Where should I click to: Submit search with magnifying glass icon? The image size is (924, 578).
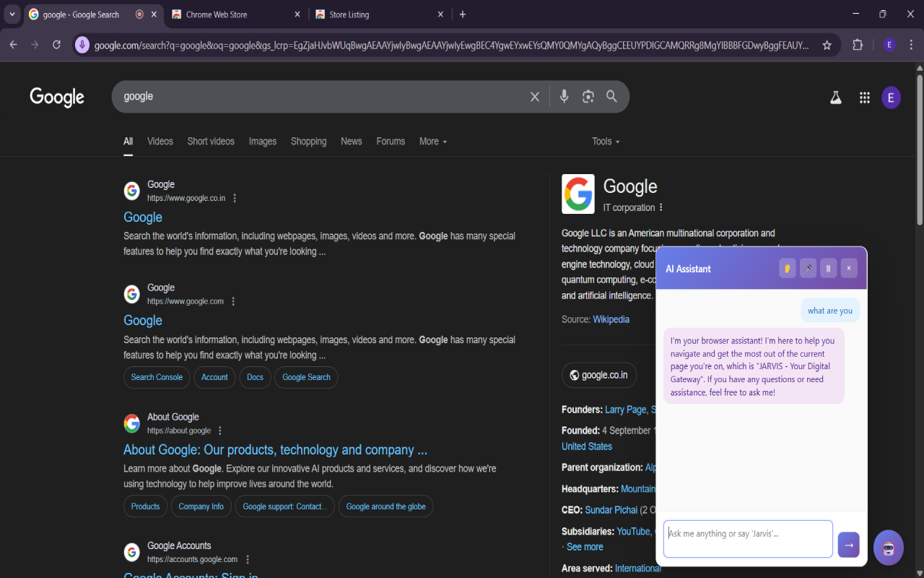coord(611,96)
